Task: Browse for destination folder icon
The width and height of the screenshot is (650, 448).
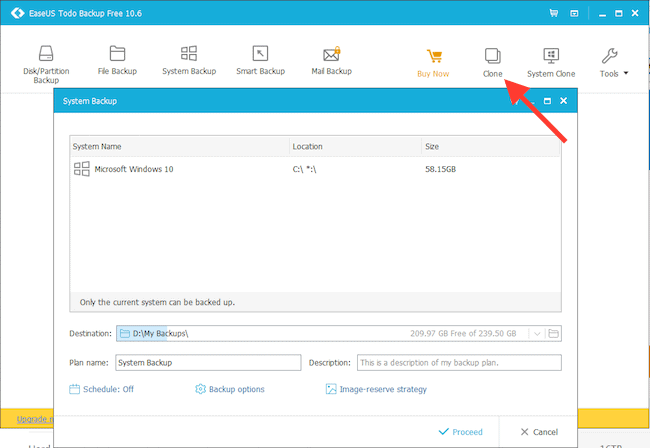Action: (x=553, y=334)
